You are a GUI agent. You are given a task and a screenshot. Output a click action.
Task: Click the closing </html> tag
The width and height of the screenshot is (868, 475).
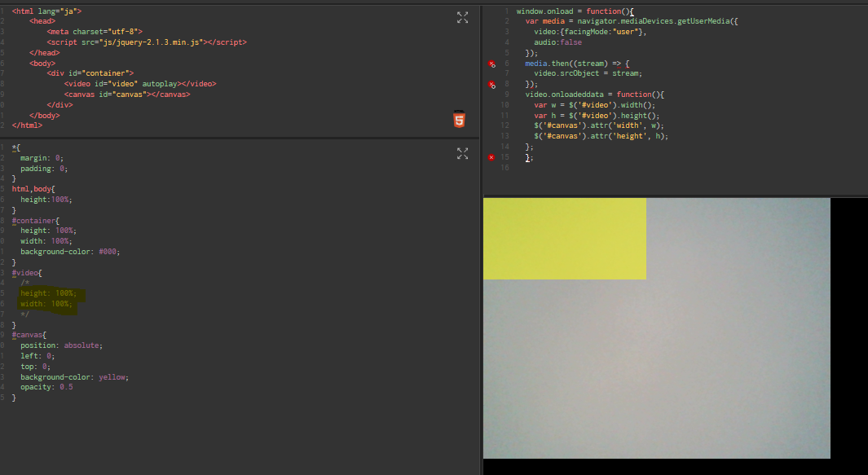[27, 125]
